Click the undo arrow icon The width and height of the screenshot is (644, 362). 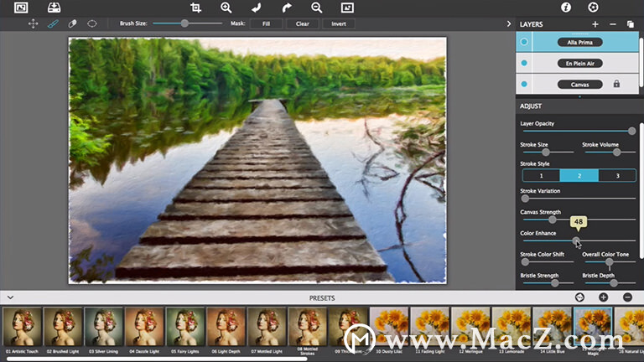pos(257,8)
